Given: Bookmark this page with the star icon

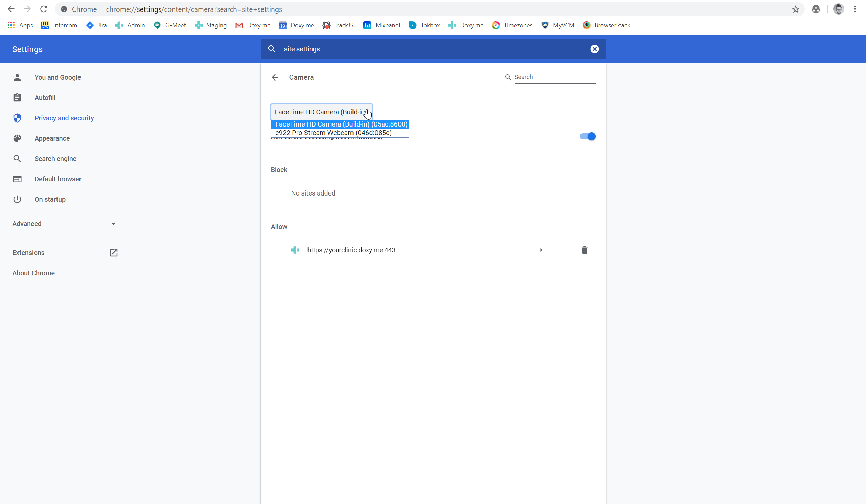Looking at the screenshot, I should 795,9.
